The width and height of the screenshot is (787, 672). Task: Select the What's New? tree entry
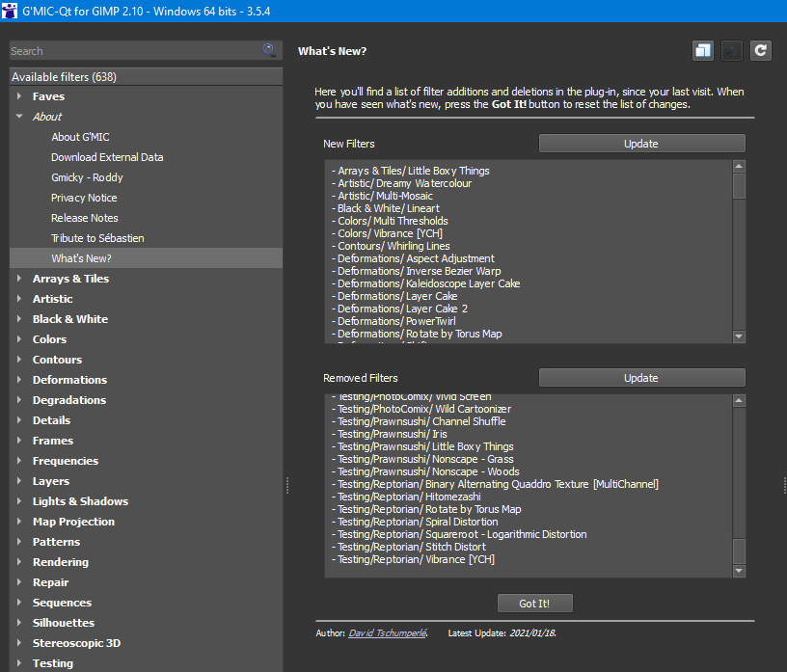tap(146, 258)
